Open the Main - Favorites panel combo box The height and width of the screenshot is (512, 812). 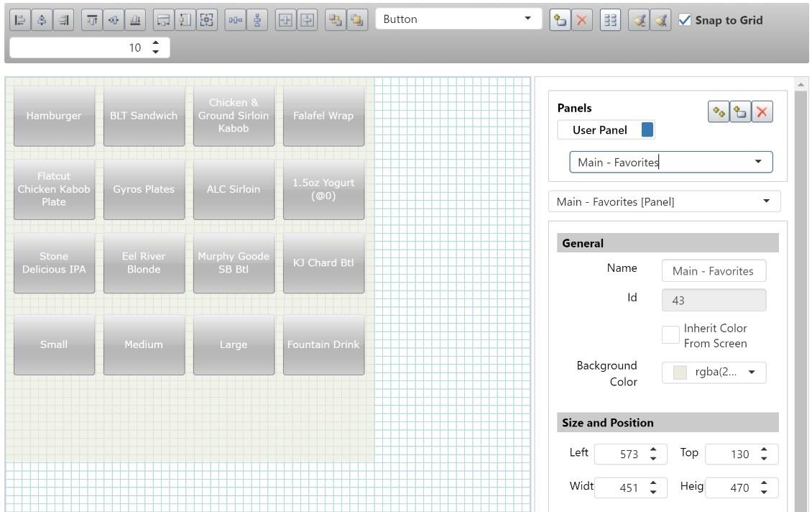[x=670, y=163]
